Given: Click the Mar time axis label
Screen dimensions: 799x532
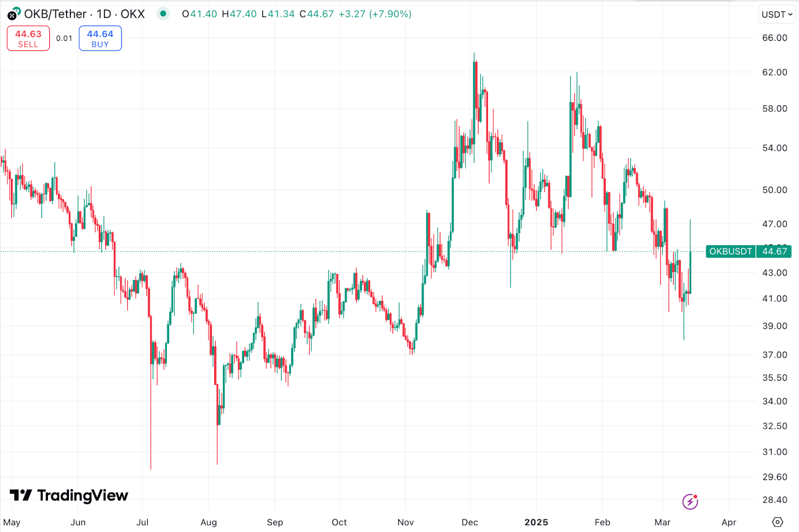Looking at the screenshot, I should pyautogui.click(x=662, y=523).
